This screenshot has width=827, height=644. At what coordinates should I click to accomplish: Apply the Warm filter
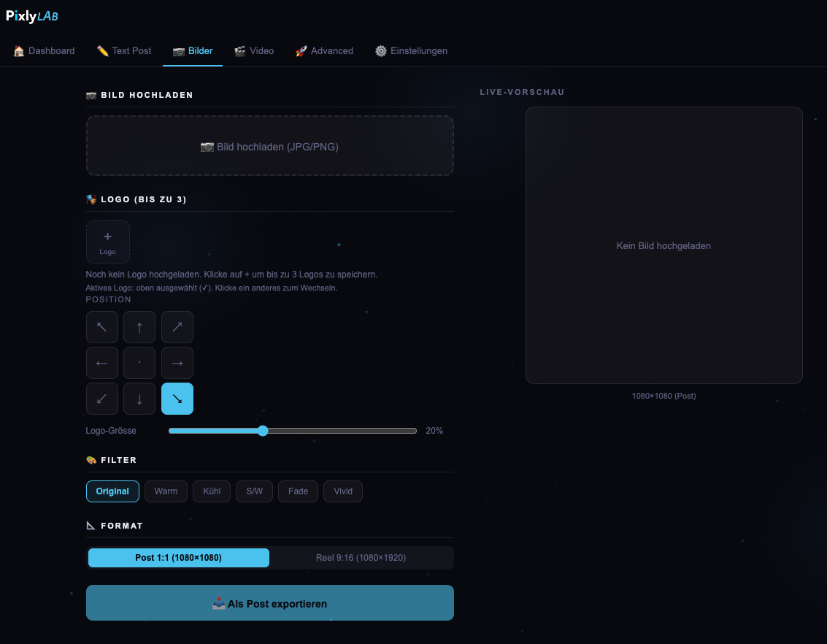click(166, 491)
